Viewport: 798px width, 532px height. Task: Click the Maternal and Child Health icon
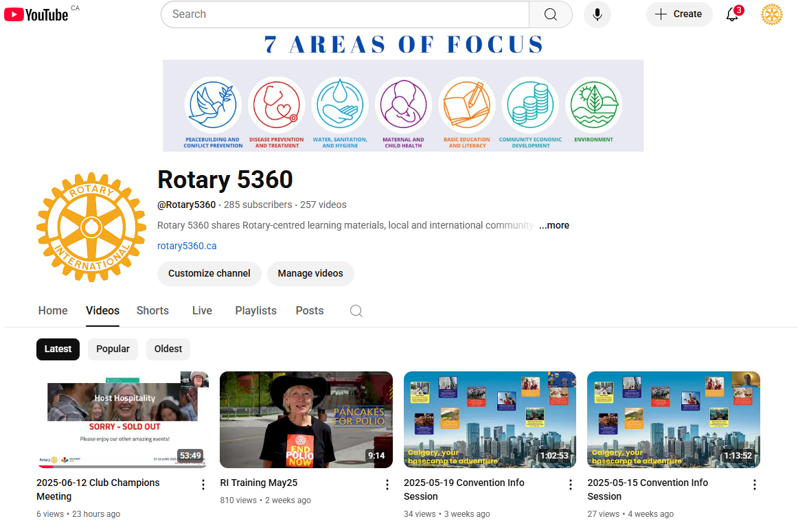[x=403, y=105]
